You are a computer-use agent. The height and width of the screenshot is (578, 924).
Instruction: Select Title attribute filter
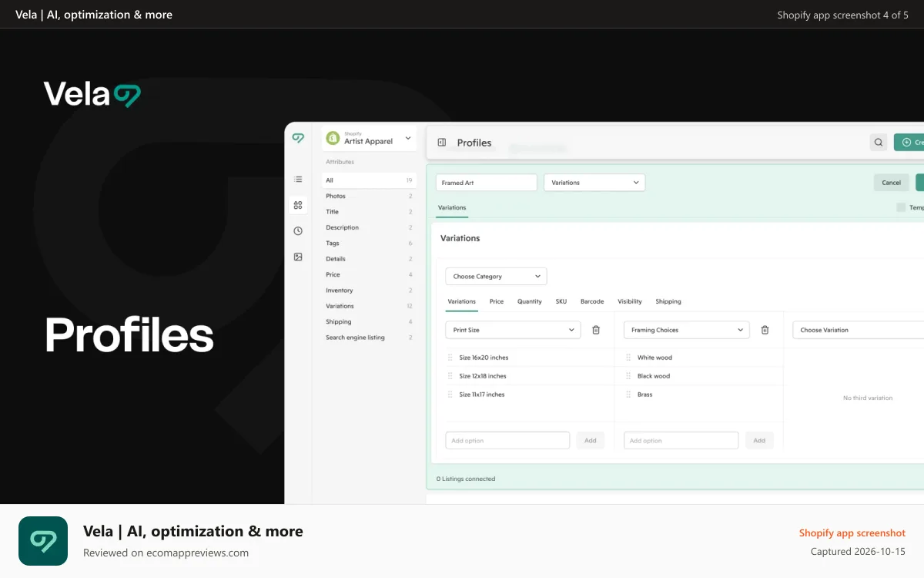(x=369, y=212)
